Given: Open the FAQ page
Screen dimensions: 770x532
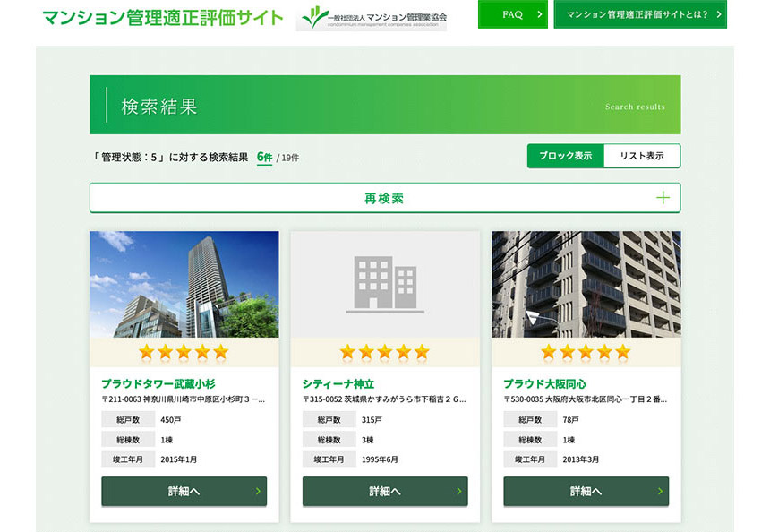Looking at the screenshot, I should coord(513,14).
